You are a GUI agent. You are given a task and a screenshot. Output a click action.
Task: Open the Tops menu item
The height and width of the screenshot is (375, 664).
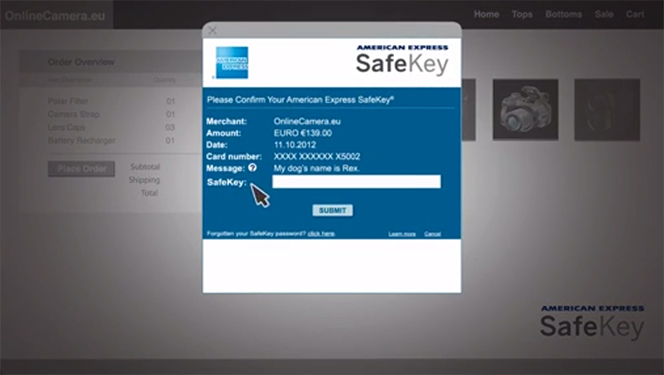pyautogui.click(x=522, y=14)
